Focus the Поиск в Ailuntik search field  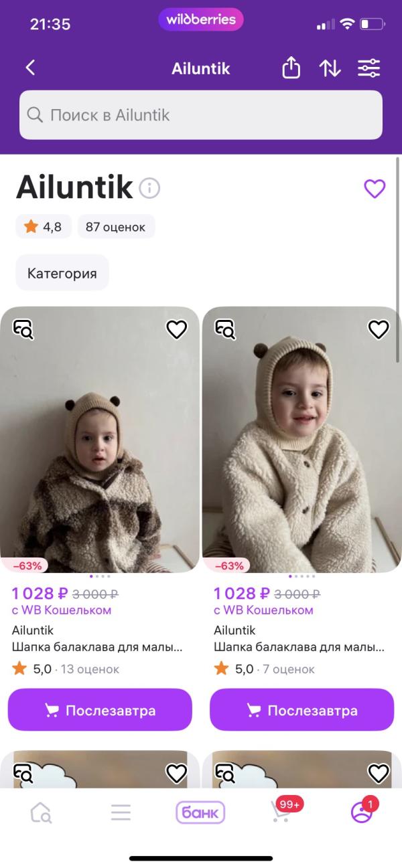pyautogui.click(x=201, y=115)
